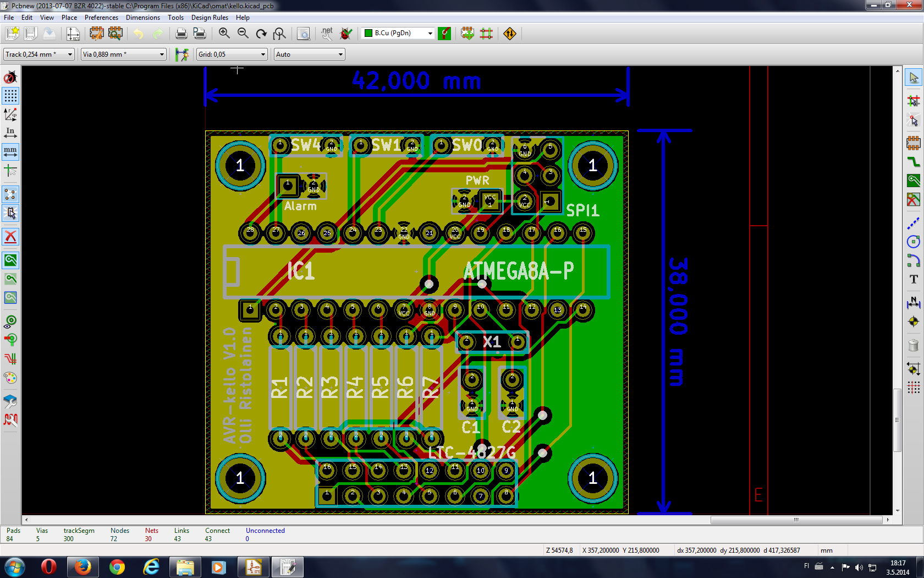
Task: Open Firefox from the Windows taskbar
Action: coord(82,566)
